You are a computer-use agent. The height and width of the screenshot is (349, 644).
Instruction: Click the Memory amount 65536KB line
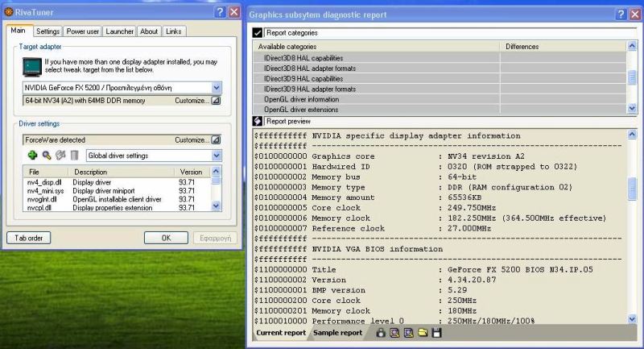tap(368, 197)
